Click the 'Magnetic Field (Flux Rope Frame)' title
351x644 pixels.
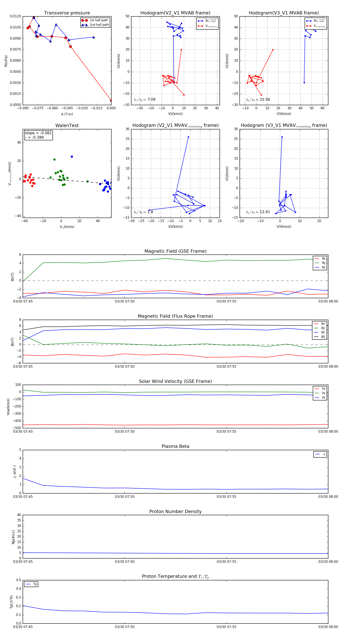pyautogui.click(x=175, y=316)
